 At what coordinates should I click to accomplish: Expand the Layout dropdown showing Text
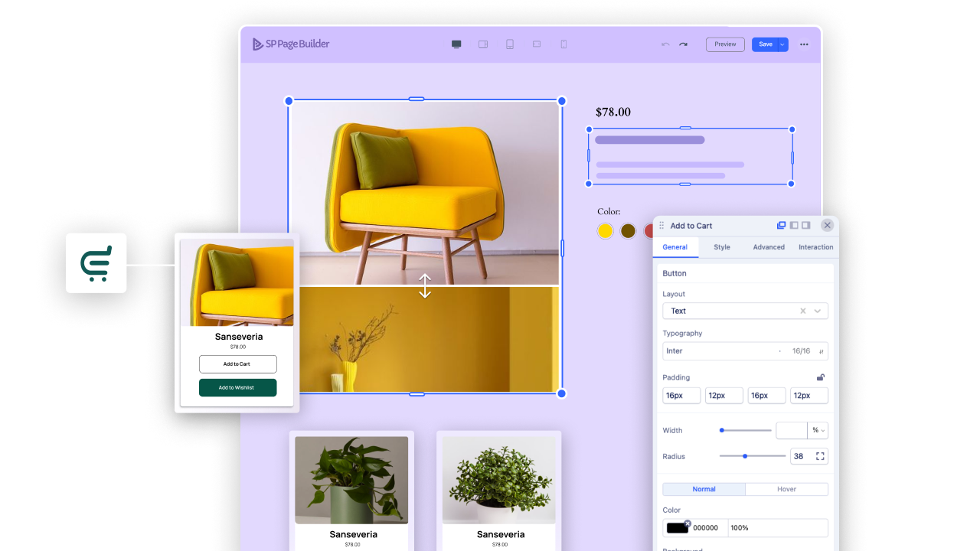pos(818,311)
